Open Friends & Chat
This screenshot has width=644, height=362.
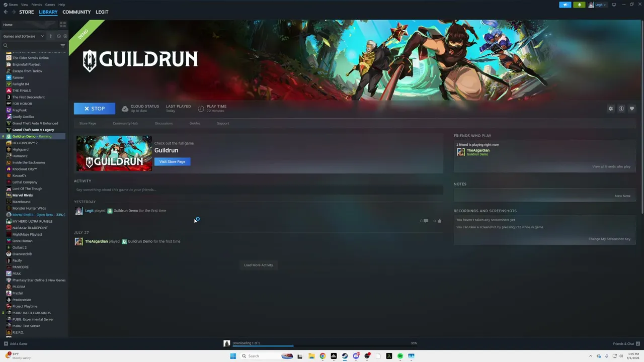coord(626,344)
